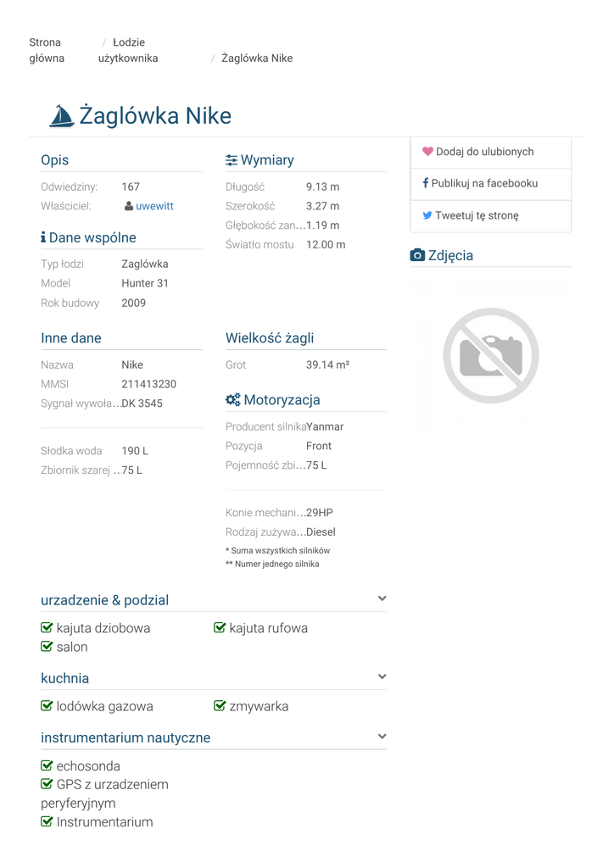Toggle the kajuta dziobowa checkbox
Image resolution: width=614 pixels, height=868 pixels.
[47, 628]
